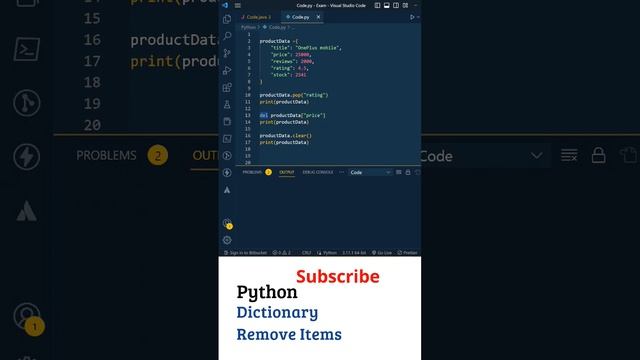Click line number 18 in the blurred background
This screenshot has height=360, width=640.
(92, 82)
